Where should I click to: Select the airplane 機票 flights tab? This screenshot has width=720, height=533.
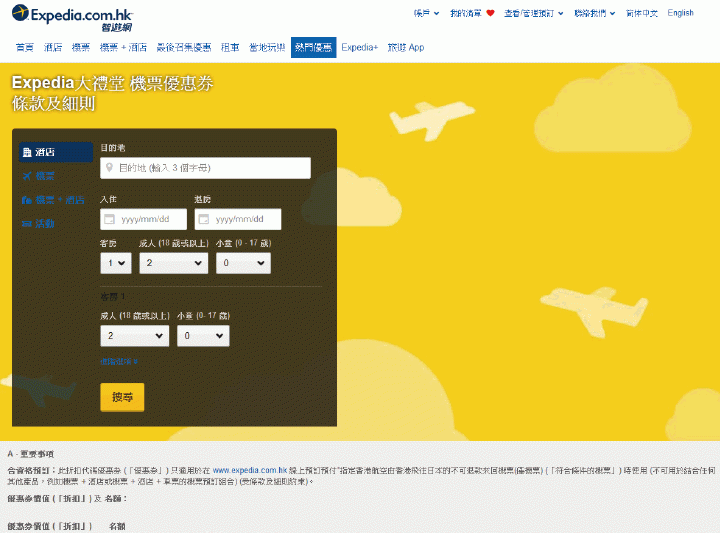(x=39, y=176)
